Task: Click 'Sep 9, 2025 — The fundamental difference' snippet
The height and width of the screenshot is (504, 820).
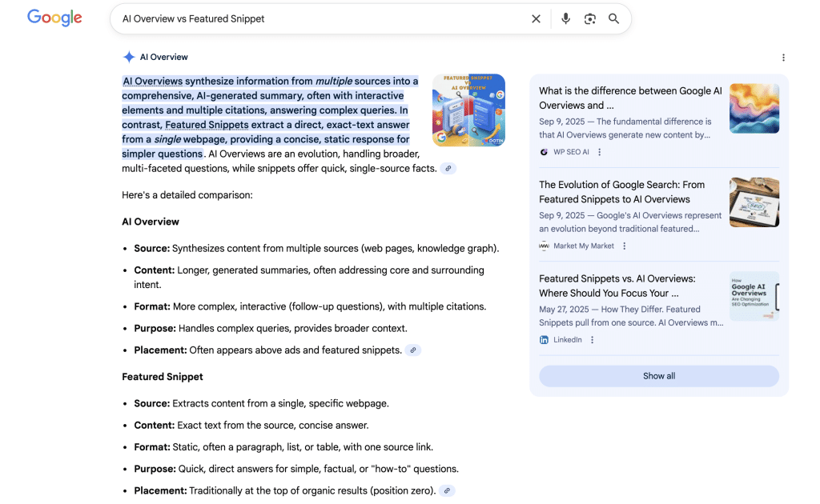Action: 625,128
